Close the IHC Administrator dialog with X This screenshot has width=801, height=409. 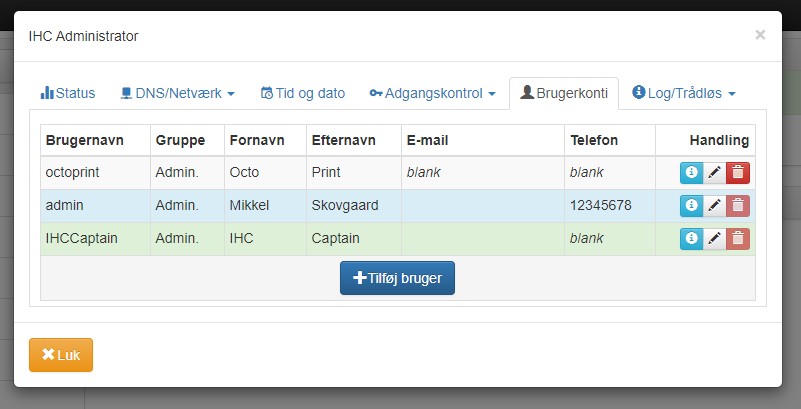[760, 35]
